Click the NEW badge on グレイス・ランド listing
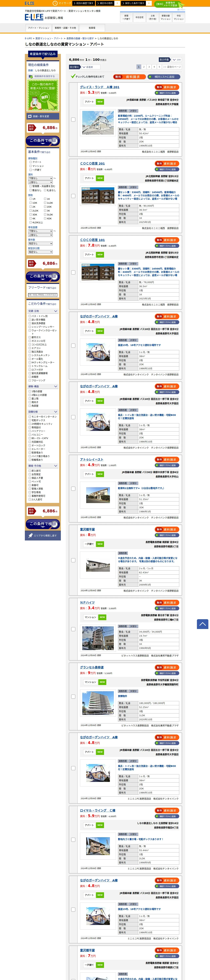Image resolution: width=210 pixels, height=980 pixels. (x=100, y=102)
